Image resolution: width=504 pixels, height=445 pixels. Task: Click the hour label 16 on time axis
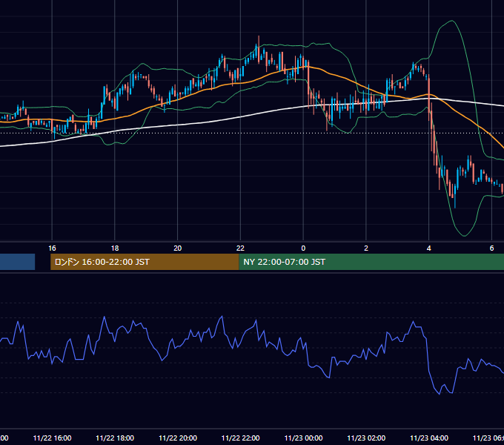click(x=52, y=248)
